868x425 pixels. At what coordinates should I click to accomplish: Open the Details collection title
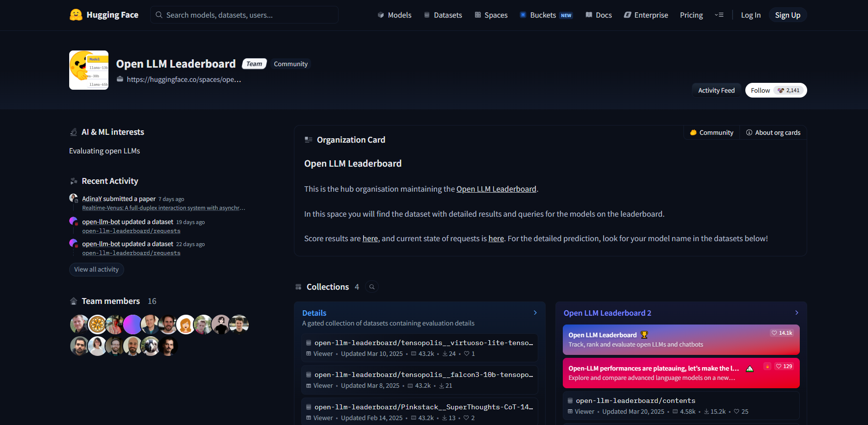[x=314, y=313]
